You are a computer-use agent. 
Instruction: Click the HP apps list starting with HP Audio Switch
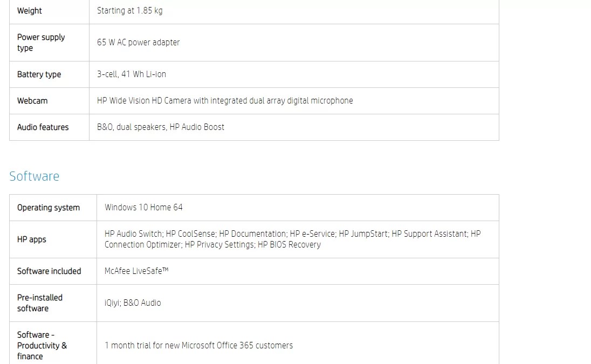pyautogui.click(x=292, y=239)
